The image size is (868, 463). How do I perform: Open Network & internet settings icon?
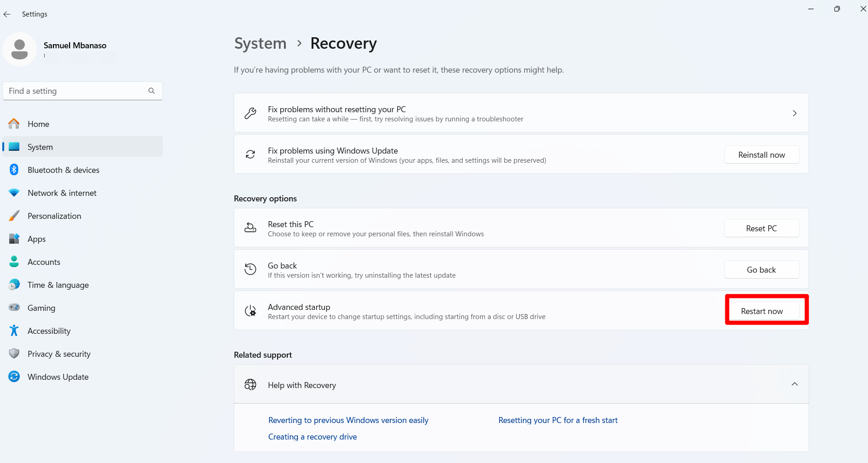tap(14, 193)
